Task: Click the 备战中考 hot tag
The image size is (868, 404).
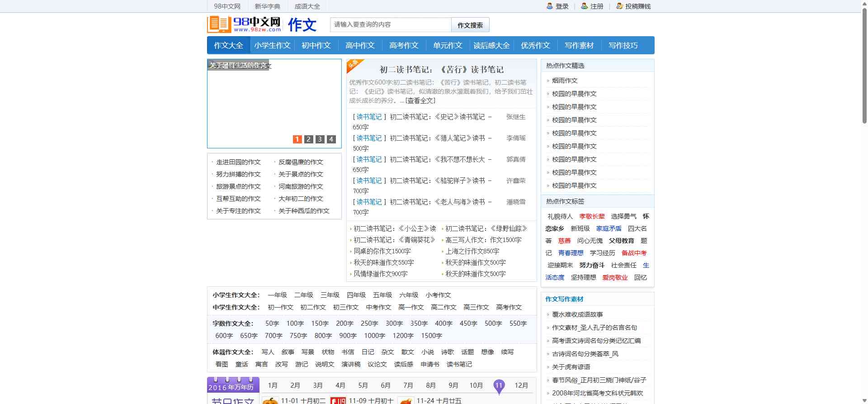Action: [634, 253]
